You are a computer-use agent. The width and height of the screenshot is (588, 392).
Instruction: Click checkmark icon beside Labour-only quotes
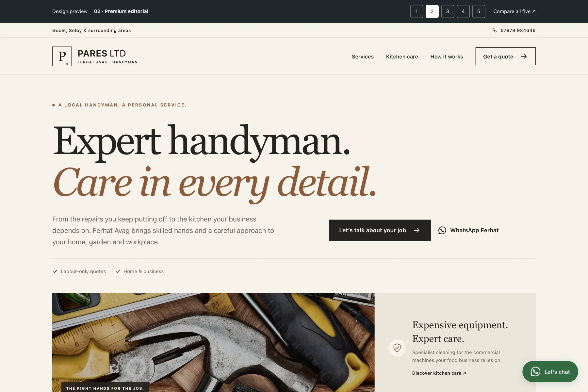[x=55, y=271]
